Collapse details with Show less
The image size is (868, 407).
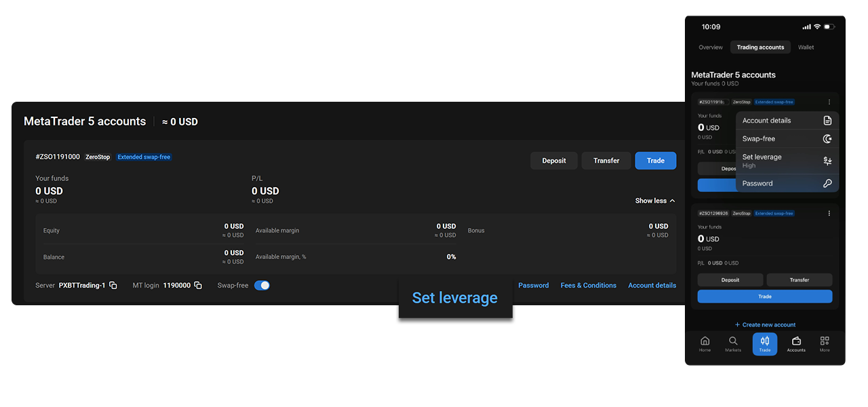[x=655, y=201]
